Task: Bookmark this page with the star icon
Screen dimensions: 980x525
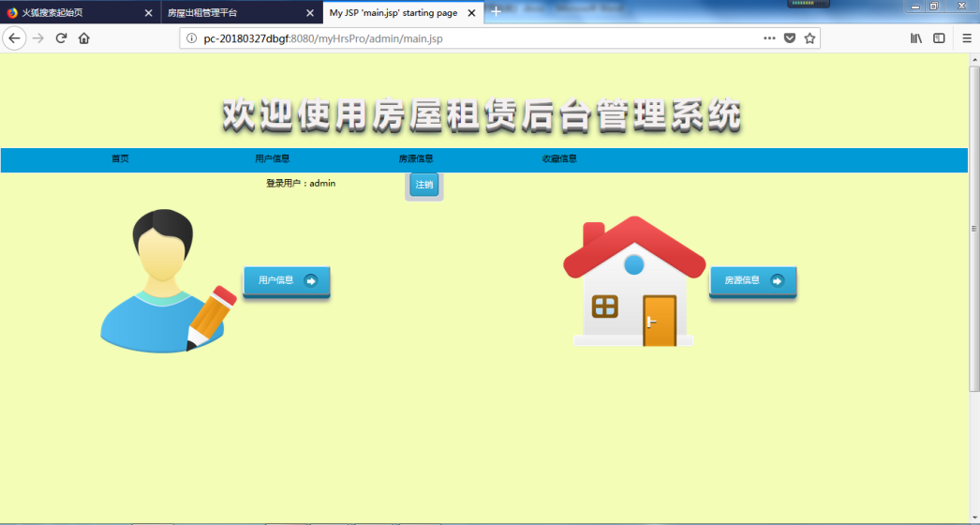Action: tap(809, 38)
